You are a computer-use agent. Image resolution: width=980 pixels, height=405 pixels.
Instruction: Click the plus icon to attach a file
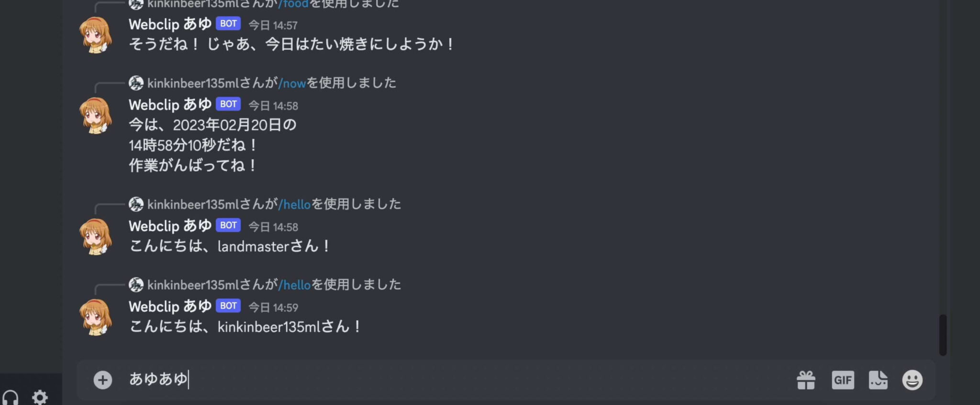(x=102, y=380)
